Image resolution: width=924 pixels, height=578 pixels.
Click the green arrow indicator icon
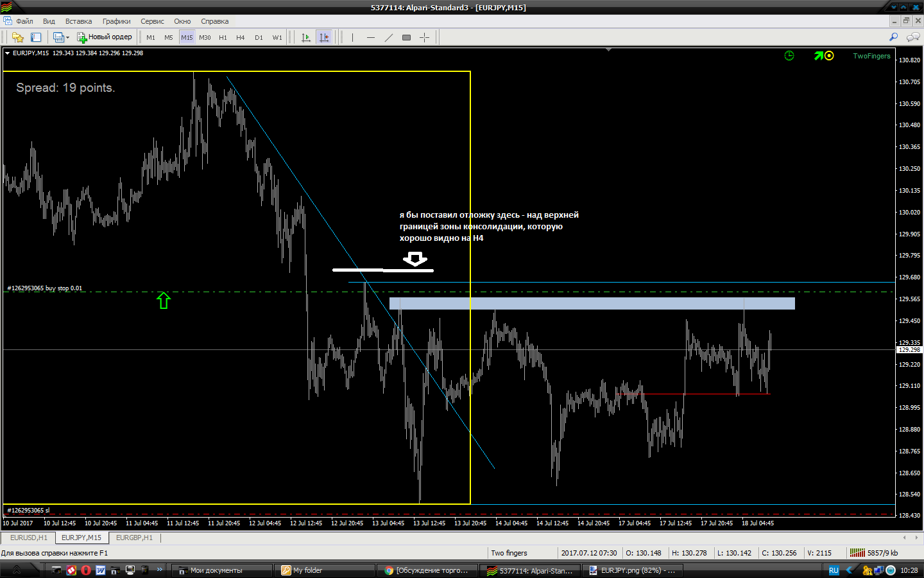(x=819, y=56)
